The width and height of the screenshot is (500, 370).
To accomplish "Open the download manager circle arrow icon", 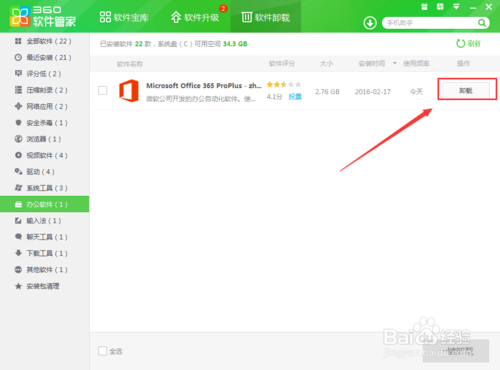I will click(370, 23).
